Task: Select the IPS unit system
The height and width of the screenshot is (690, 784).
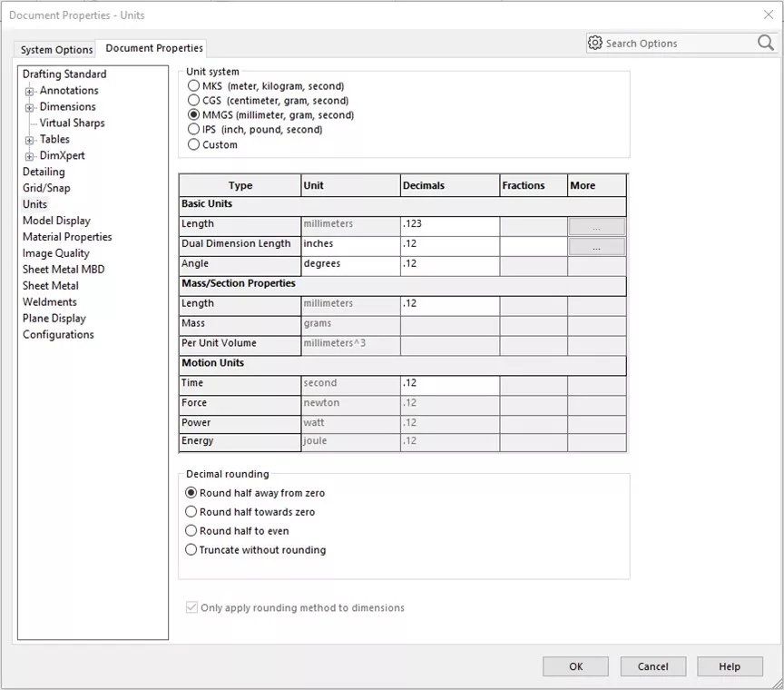Action: click(192, 129)
